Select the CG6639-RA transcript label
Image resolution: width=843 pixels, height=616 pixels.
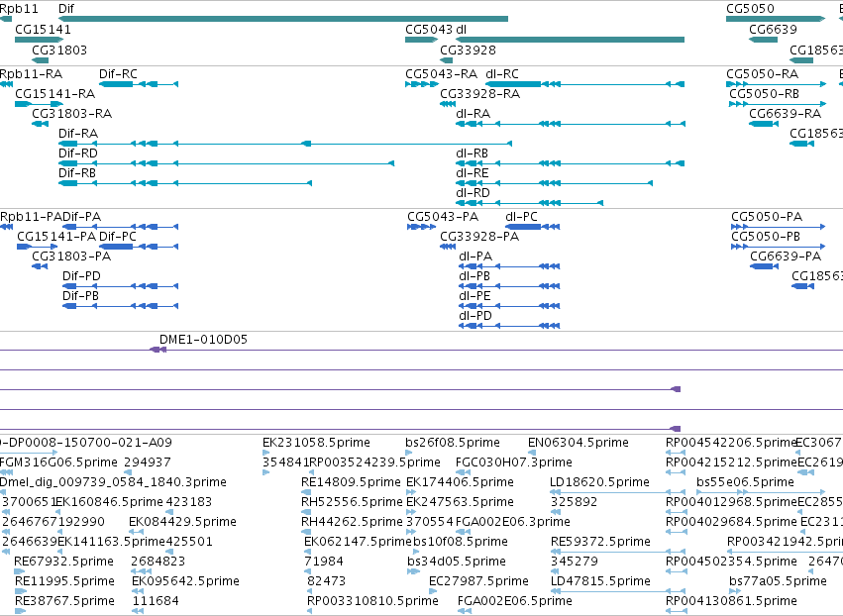[785, 114]
